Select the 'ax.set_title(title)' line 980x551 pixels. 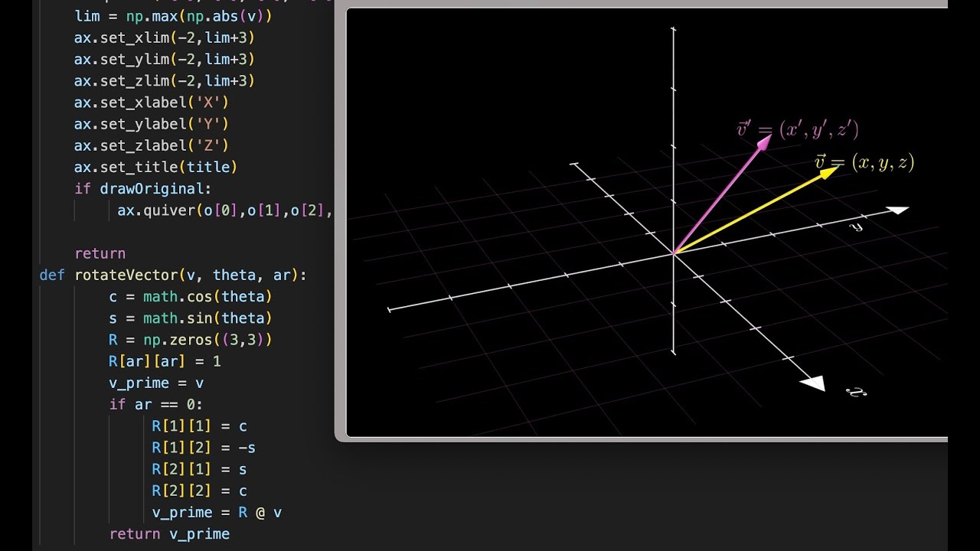155,167
